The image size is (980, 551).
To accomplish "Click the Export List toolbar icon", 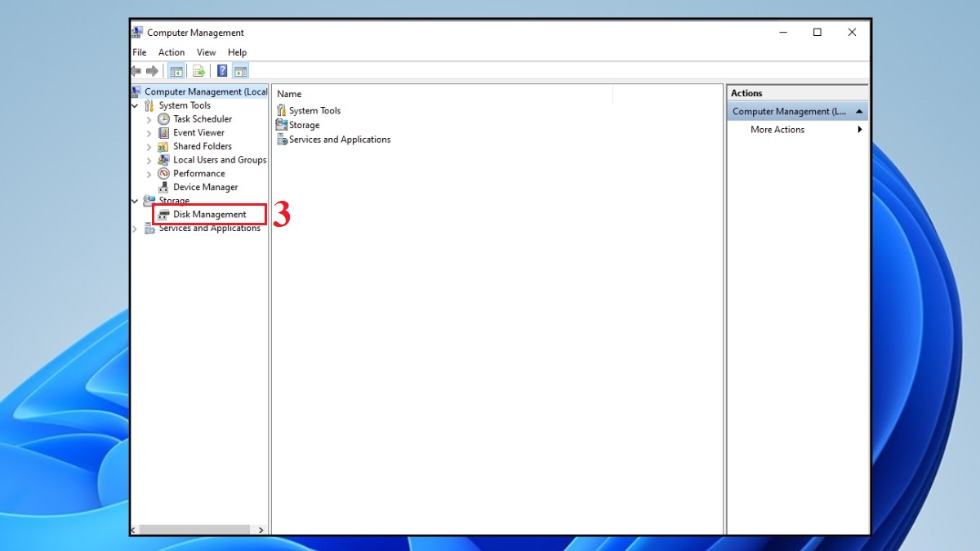I will (198, 70).
